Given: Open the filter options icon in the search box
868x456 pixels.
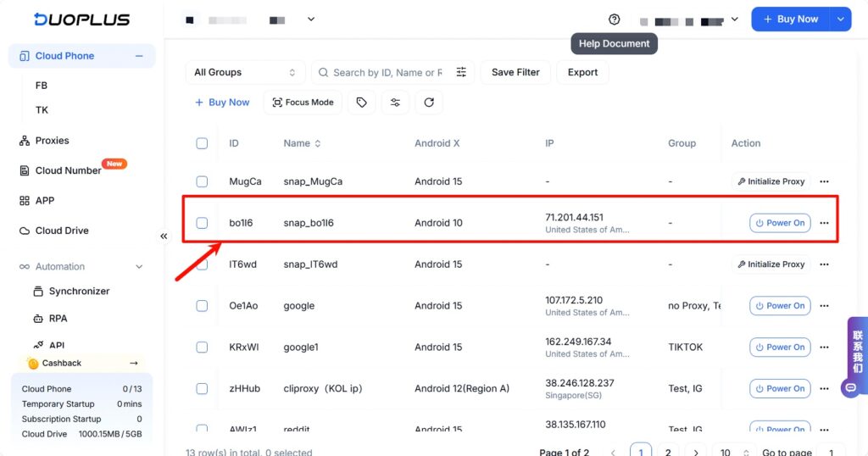Looking at the screenshot, I should click(461, 73).
